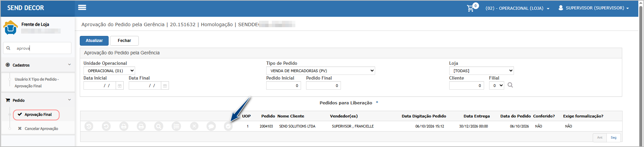Image resolution: width=644 pixels, height=147 pixels.
Task: Click the history icon in order 2004103 row
Action: (x=89, y=126)
